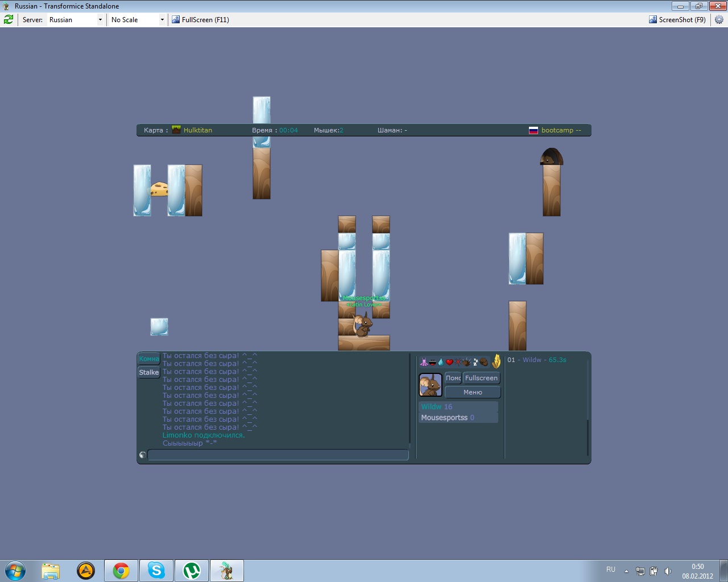Open Skype from the taskbar

[x=156, y=571]
